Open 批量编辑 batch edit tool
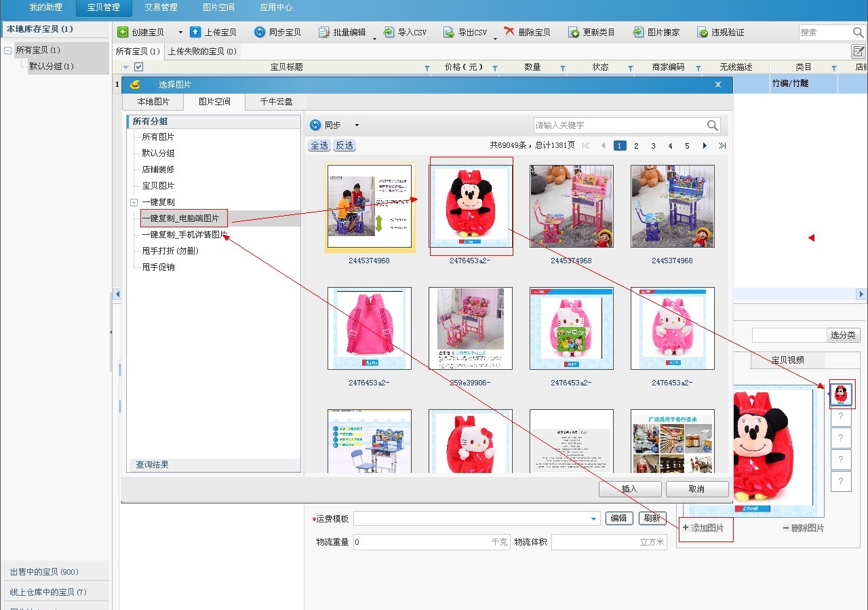Image resolution: width=868 pixels, height=610 pixels. coord(342,32)
